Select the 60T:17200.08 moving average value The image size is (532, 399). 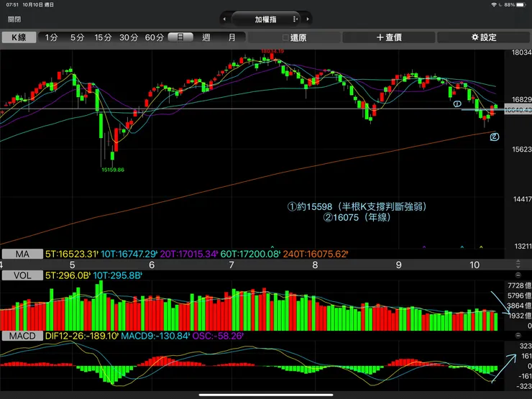249,254
